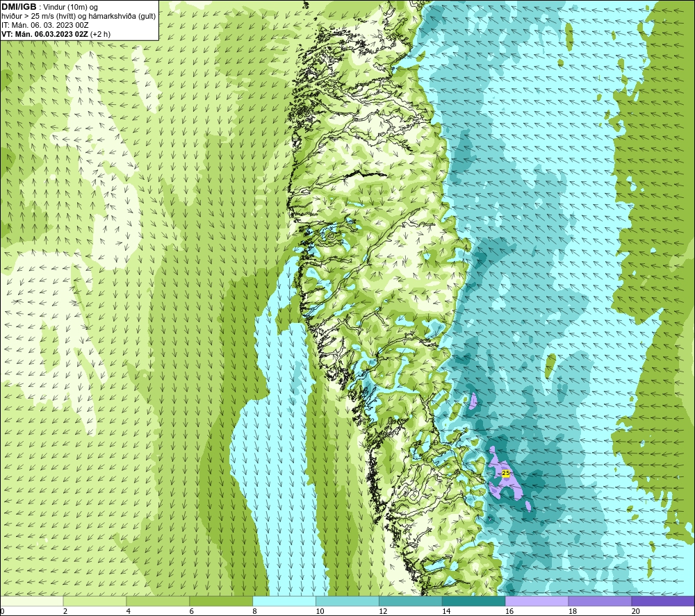Select the 0-2 m/s palest legend color

coord(32,601)
